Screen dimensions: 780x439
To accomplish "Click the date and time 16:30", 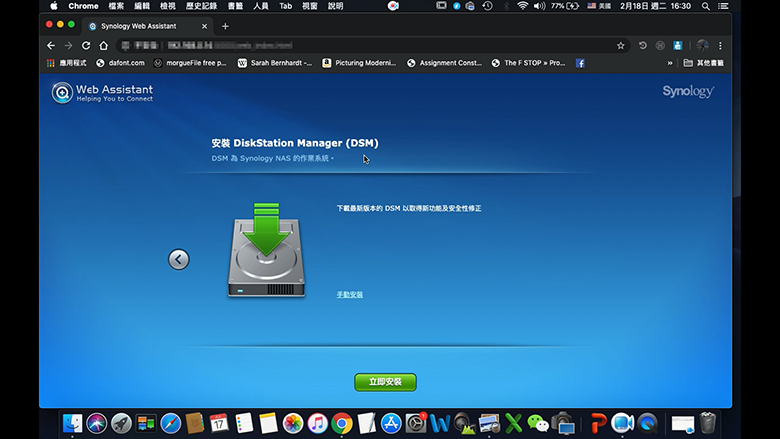I will click(655, 6).
